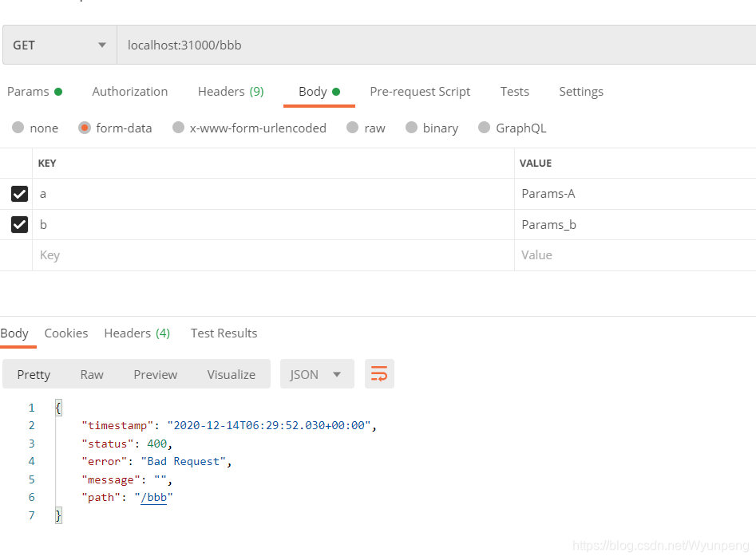
Task: Click line number 7 in response gutter
Action: (31, 515)
